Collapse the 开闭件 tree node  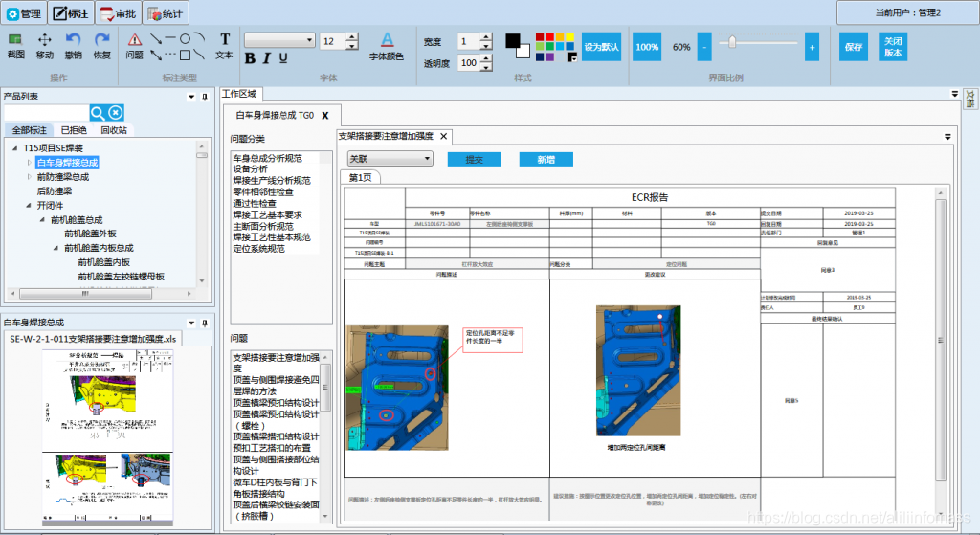coord(29,205)
